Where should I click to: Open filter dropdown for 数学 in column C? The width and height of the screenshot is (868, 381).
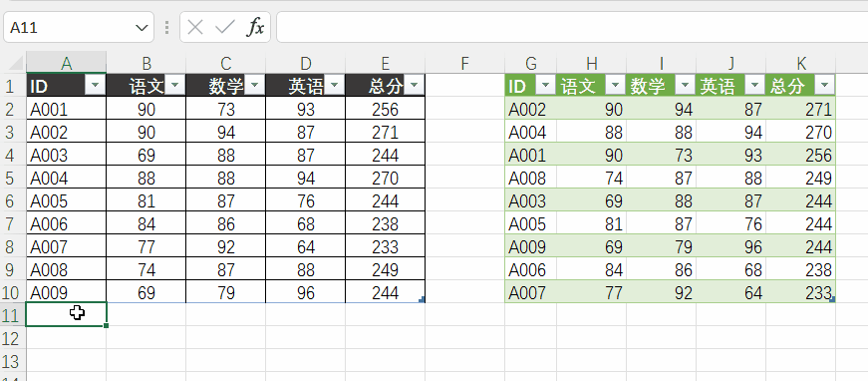[254, 86]
